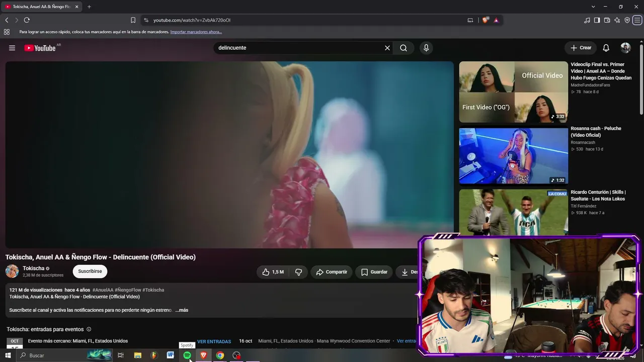Open the Windows Start menu
The width and height of the screenshot is (644, 362).
8,355
